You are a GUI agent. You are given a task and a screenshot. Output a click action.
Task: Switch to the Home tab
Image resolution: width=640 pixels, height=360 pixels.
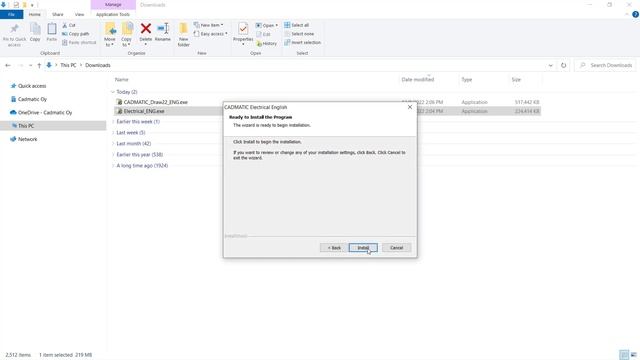click(35, 14)
